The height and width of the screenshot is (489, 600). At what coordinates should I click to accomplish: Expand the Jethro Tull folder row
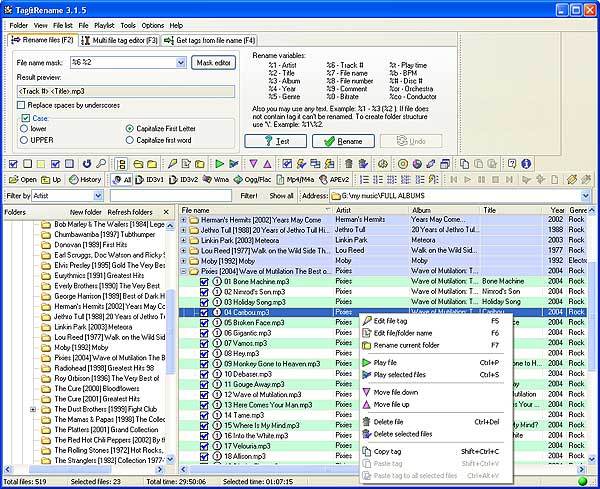pos(184,230)
